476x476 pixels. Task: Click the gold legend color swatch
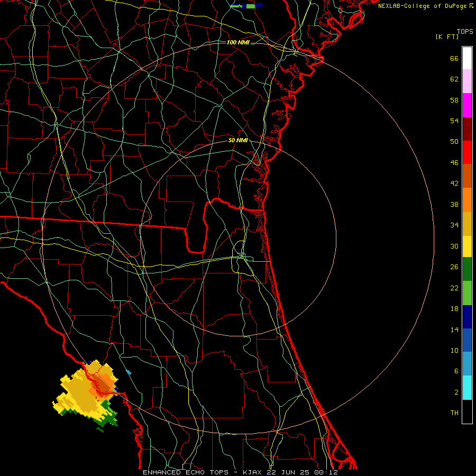click(467, 224)
